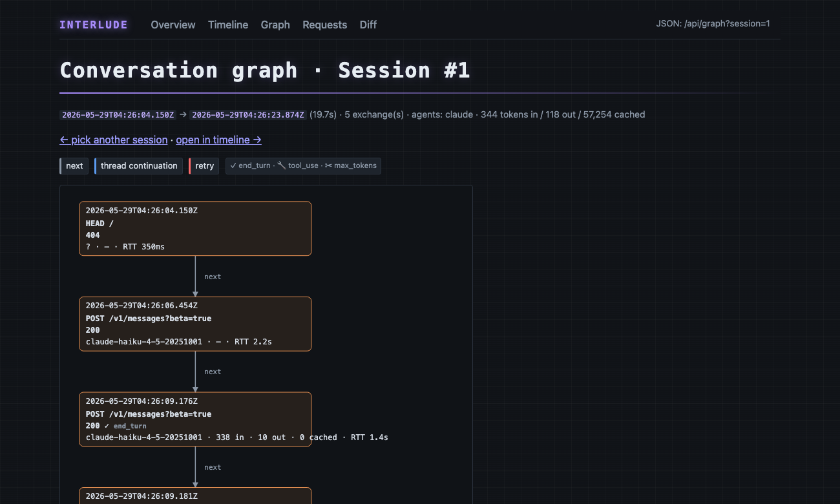Open the Overview tab
The image size is (840, 504).
point(173,25)
